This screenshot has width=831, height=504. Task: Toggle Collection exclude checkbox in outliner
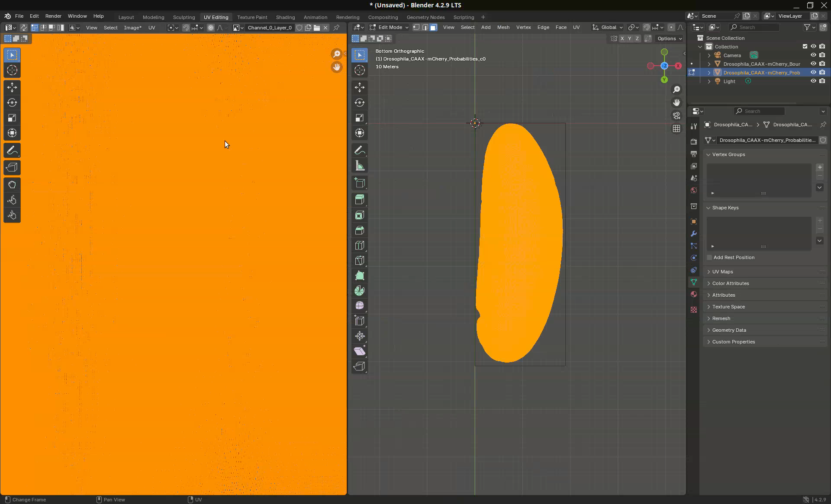[805, 47]
